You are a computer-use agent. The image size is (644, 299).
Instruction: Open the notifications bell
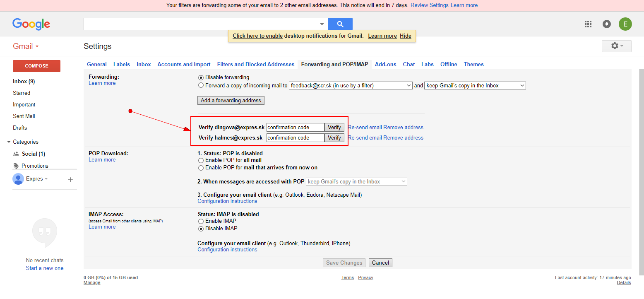tap(607, 24)
